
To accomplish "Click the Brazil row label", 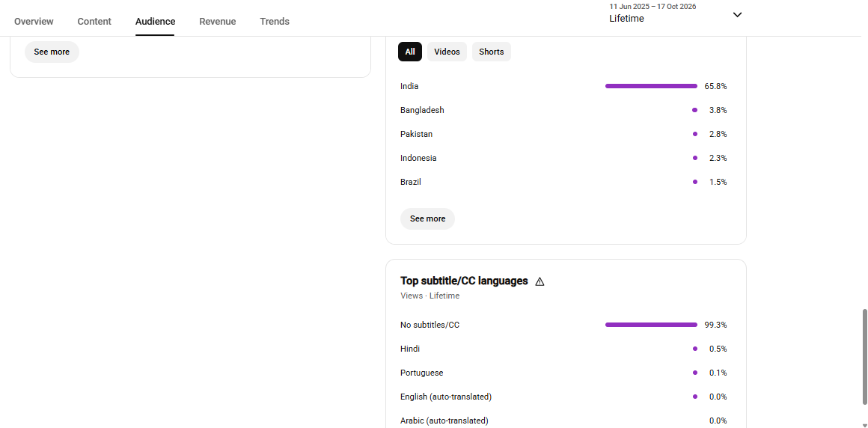I will 410,182.
